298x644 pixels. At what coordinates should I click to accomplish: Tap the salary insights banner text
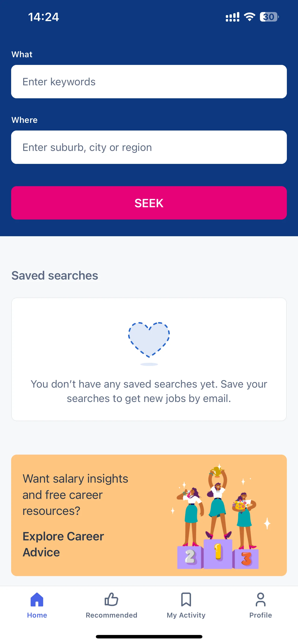click(75, 495)
